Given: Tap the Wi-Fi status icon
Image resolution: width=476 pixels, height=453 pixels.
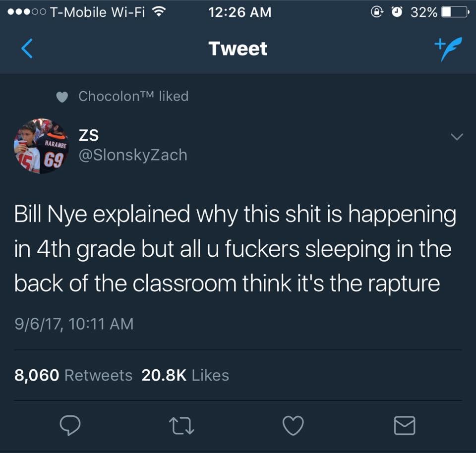Looking at the screenshot, I should point(159,12).
